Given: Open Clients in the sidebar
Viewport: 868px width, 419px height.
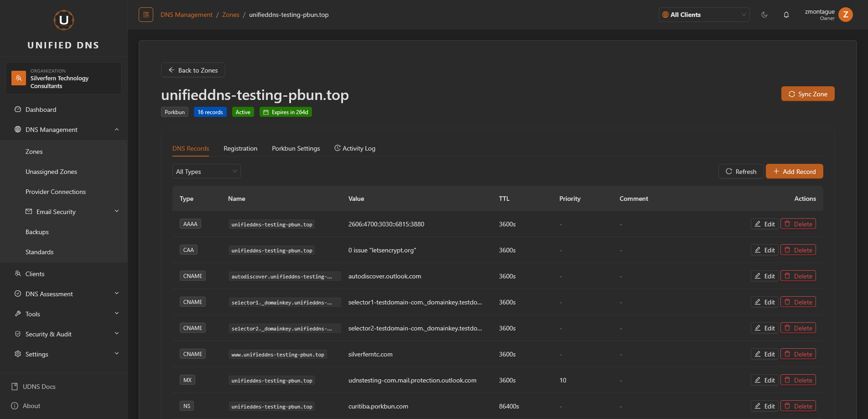Looking at the screenshot, I should coord(63,274).
